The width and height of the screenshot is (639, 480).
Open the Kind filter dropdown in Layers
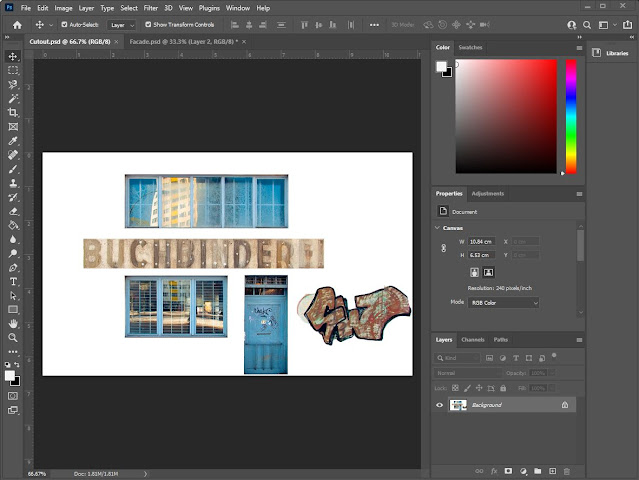pos(457,358)
